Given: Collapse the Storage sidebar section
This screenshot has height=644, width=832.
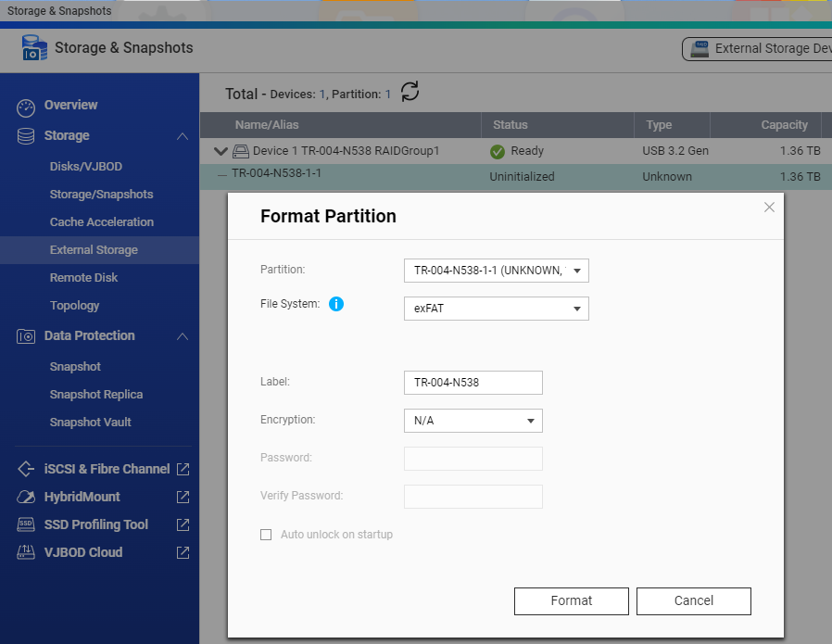Looking at the screenshot, I should (182, 136).
